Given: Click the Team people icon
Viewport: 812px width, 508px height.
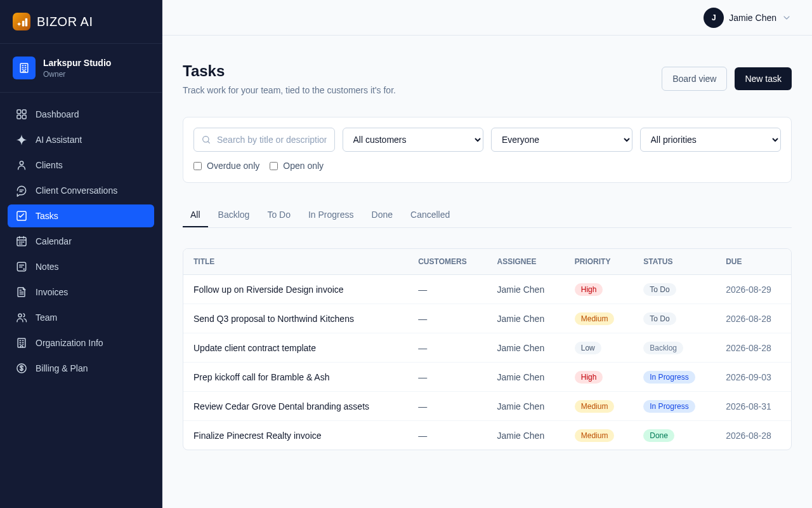Looking at the screenshot, I should point(22,317).
